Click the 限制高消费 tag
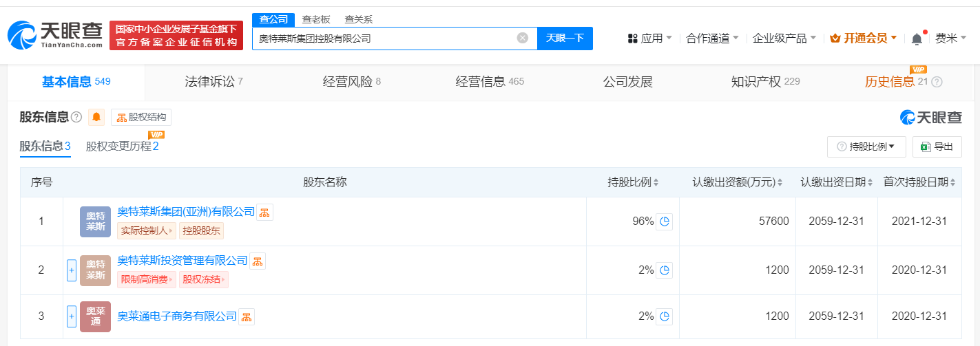Image resolution: width=980 pixels, height=346 pixels. 147,279
